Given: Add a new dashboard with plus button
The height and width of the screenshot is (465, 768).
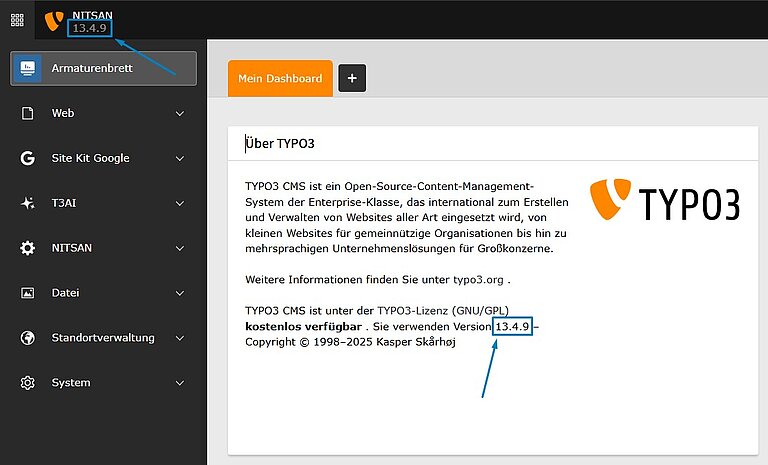Looking at the screenshot, I should 352,78.
